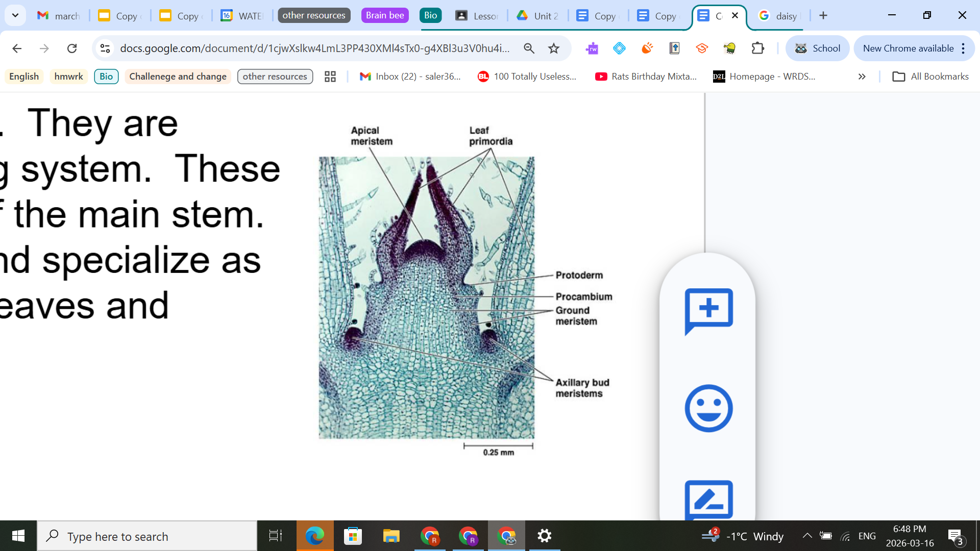Open the zoom magnifier icon in address bar
The image size is (980, 551).
[x=529, y=48]
